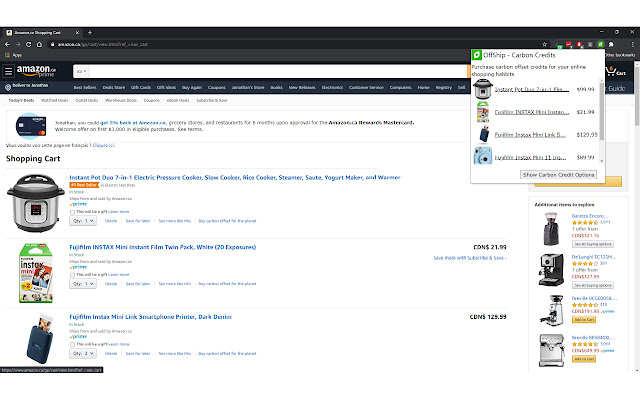Open the extensions puzzle icon
The image size is (640, 400).
click(x=611, y=44)
